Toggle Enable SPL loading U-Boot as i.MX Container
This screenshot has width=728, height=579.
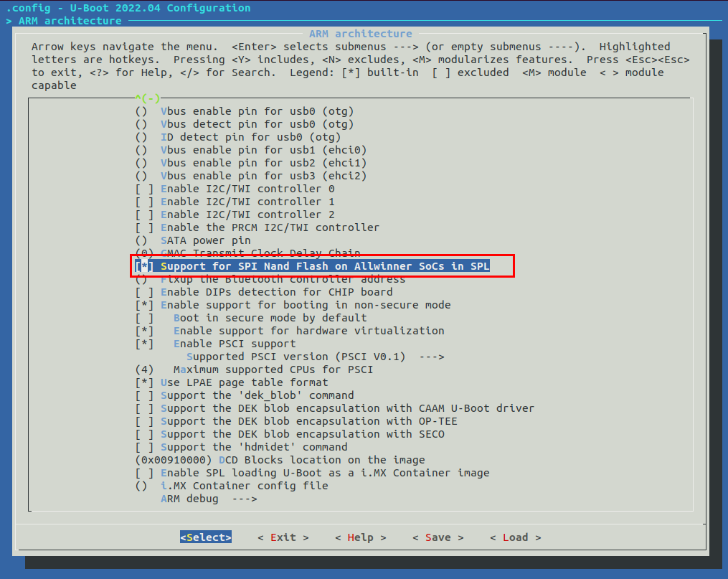(313, 473)
